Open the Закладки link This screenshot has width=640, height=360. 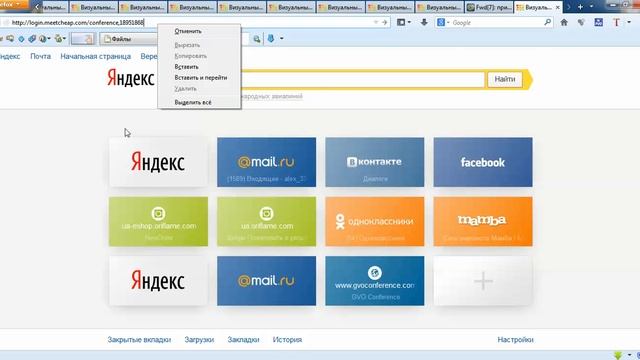(x=243, y=340)
